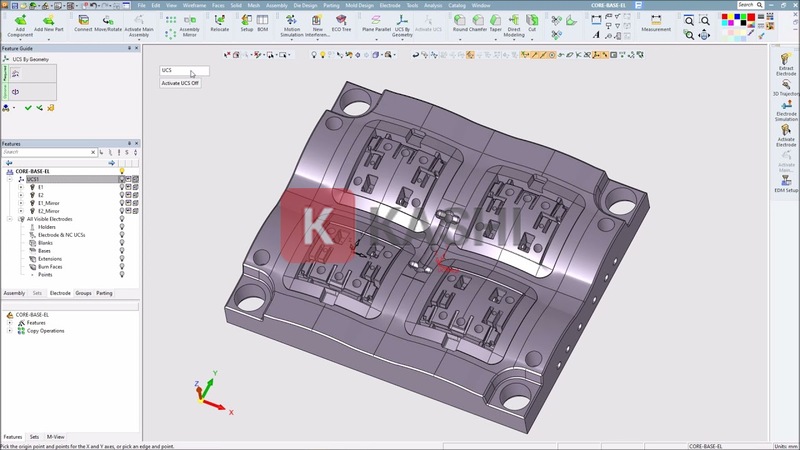This screenshot has width=800, height=450.
Task: Click the undo arrow in quick access toolbar
Action: tap(93, 5)
